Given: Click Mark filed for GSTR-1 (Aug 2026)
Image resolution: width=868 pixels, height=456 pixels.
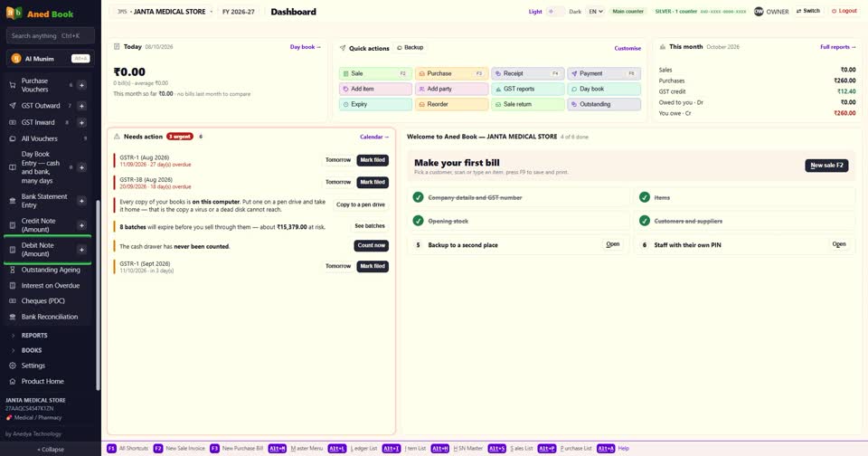Looking at the screenshot, I should coord(373,160).
